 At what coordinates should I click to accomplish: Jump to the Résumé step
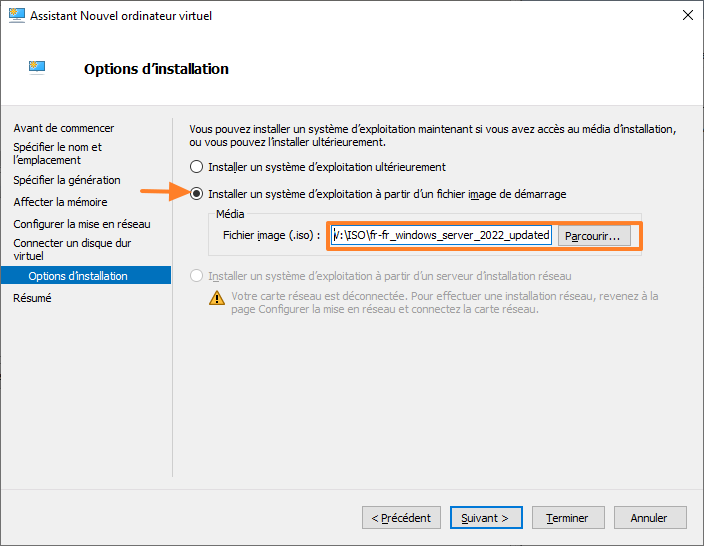click(32, 298)
